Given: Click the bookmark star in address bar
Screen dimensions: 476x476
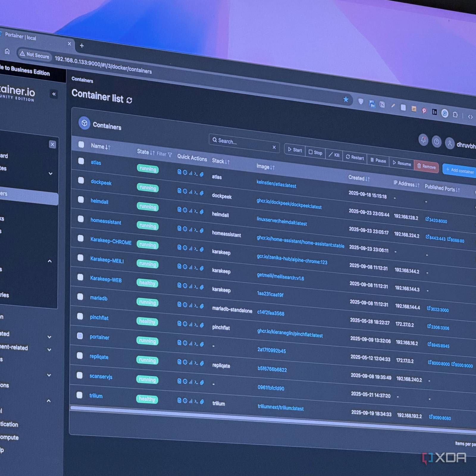Looking at the screenshot, I should (x=346, y=99).
